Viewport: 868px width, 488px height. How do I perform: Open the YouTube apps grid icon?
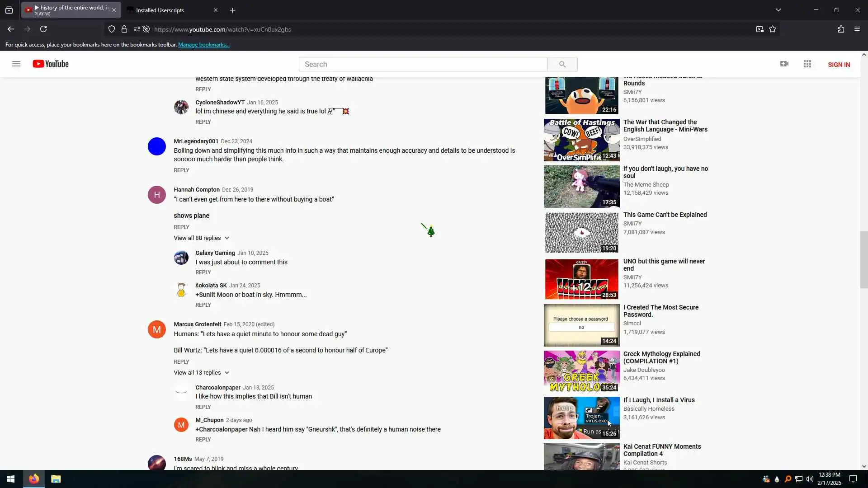(807, 64)
